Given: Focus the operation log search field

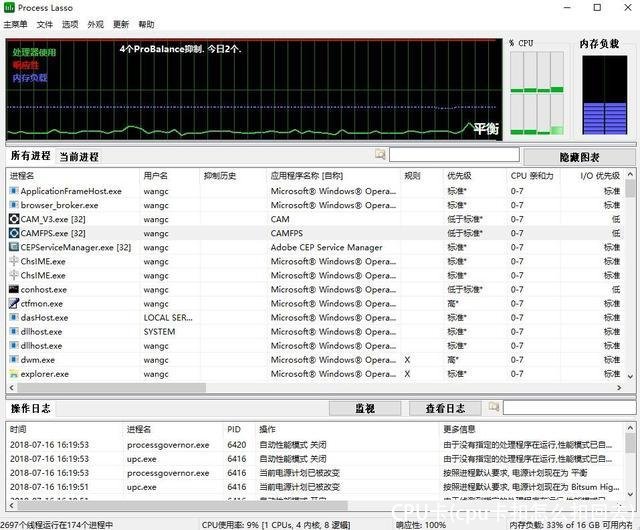Looking at the screenshot, I should point(569,408).
